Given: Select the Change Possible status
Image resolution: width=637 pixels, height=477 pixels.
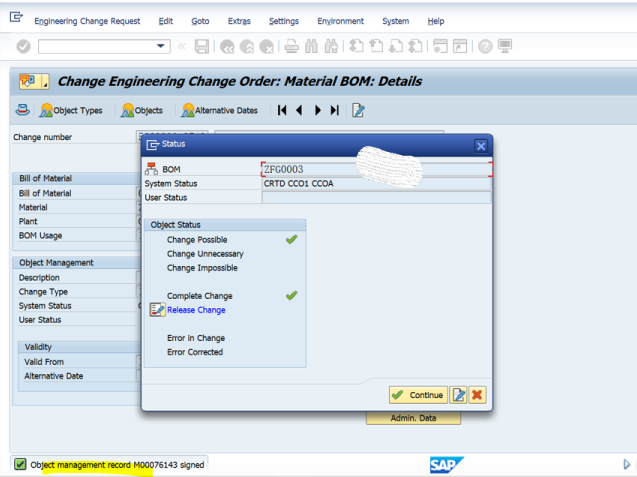Looking at the screenshot, I should pos(197,240).
